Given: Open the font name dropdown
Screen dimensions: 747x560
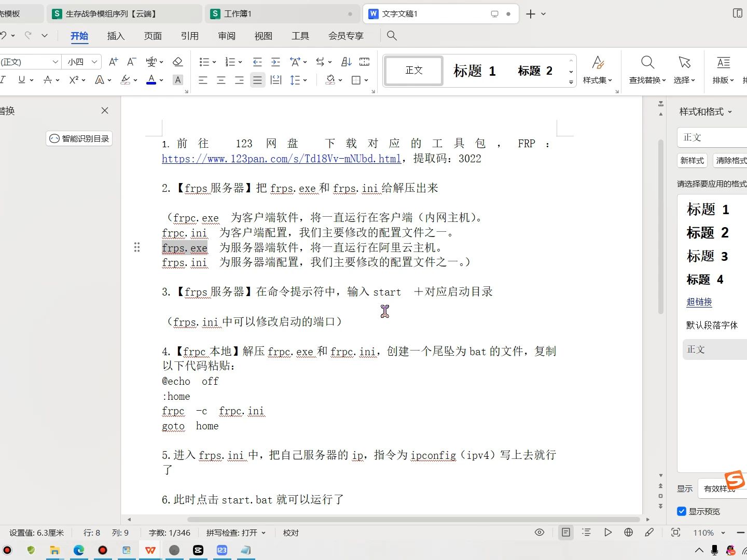Looking at the screenshot, I should 55,62.
